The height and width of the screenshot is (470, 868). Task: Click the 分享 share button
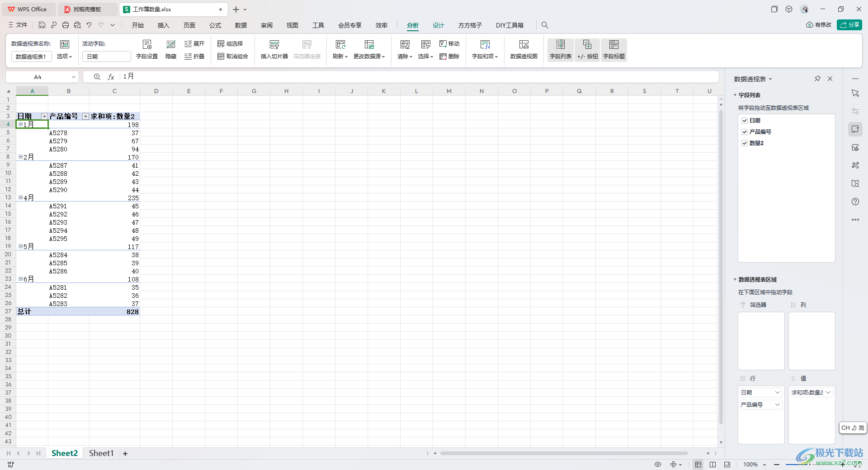tap(849, 25)
